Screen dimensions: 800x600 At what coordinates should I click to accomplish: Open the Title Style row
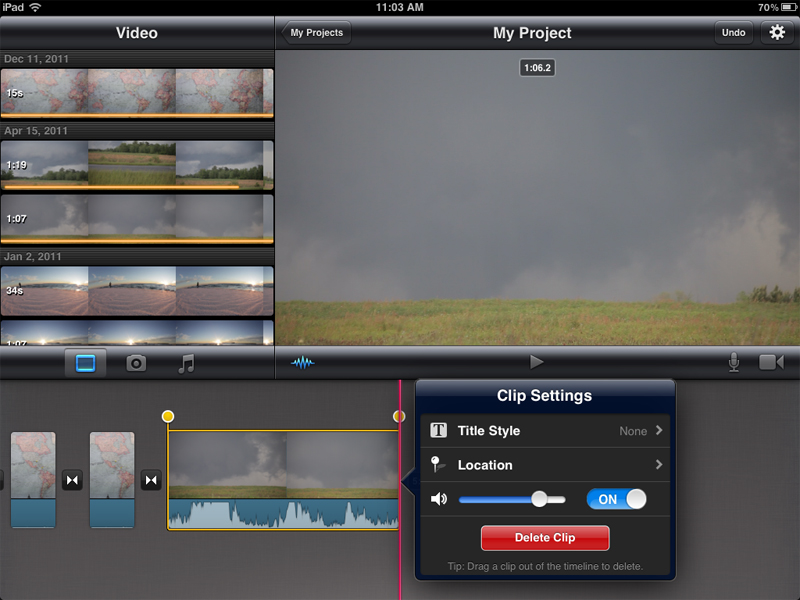(545, 431)
